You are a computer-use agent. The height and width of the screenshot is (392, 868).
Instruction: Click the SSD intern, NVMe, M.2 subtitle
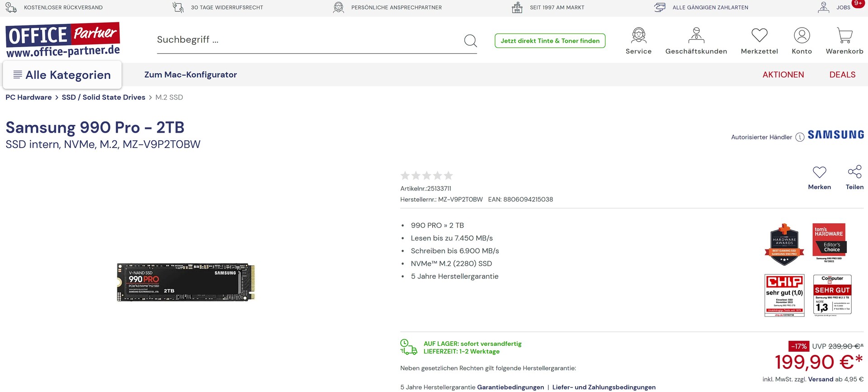[x=103, y=144]
